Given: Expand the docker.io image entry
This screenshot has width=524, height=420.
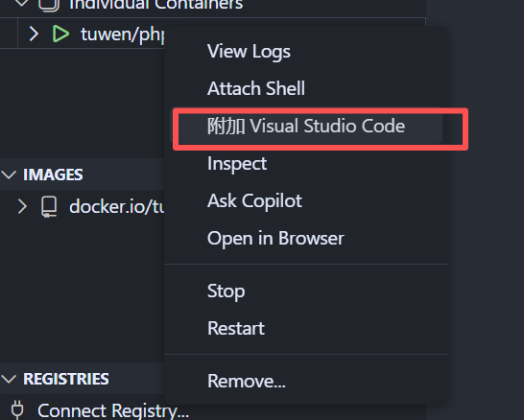Looking at the screenshot, I should [x=22, y=206].
